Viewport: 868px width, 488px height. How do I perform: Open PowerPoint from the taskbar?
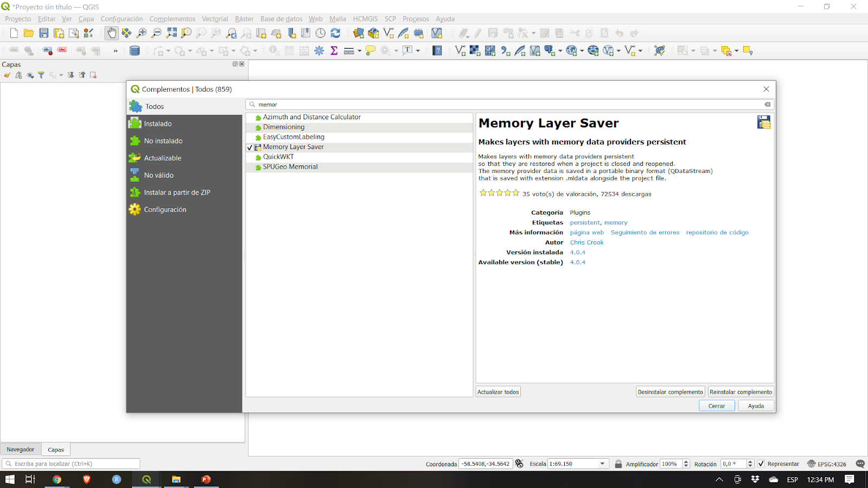pyautogui.click(x=206, y=479)
